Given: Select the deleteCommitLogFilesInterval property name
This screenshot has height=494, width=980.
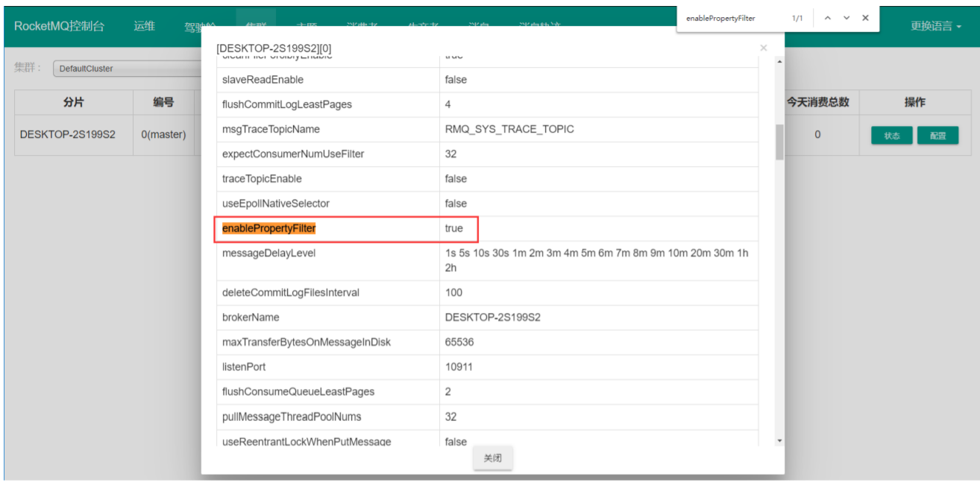Looking at the screenshot, I should pyautogui.click(x=291, y=292).
